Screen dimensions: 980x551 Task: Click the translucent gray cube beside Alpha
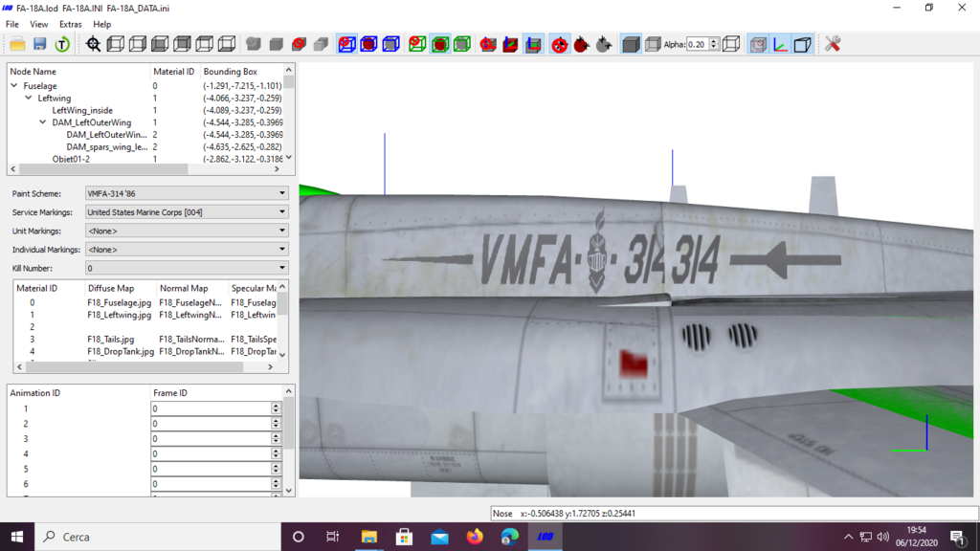pos(653,44)
